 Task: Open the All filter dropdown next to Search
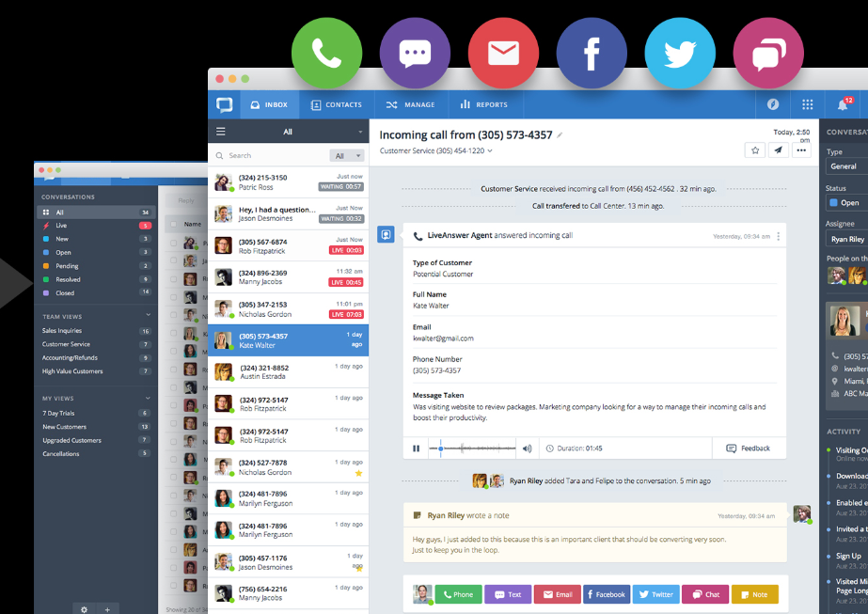pyautogui.click(x=347, y=153)
